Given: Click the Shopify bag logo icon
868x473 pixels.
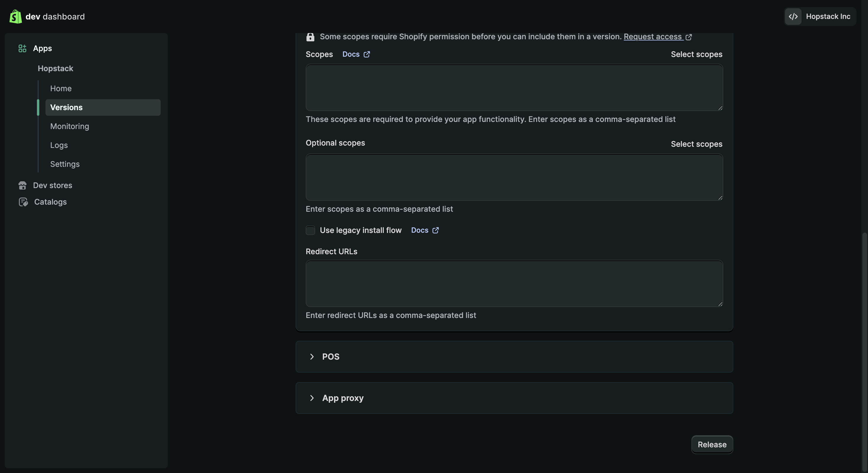Looking at the screenshot, I should click(x=15, y=17).
